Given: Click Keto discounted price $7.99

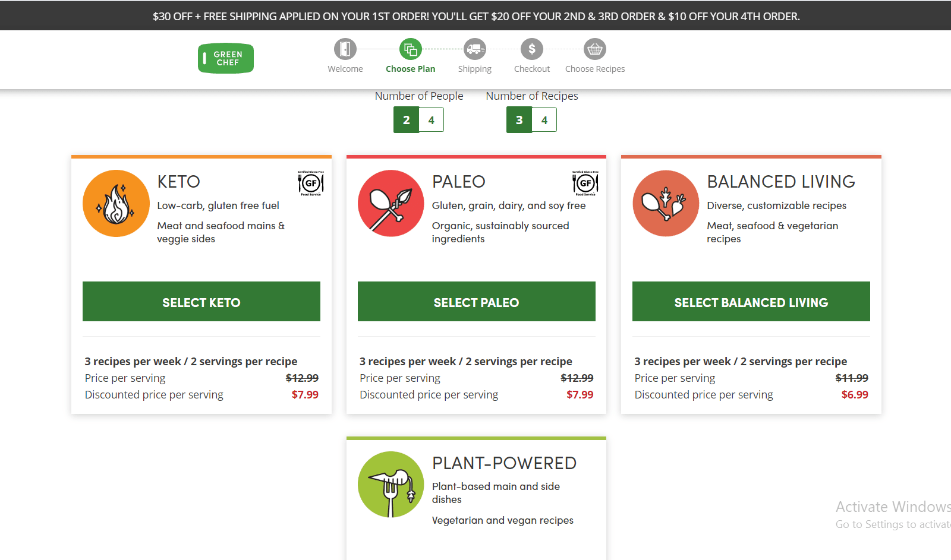Looking at the screenshot, I should pos(305,395).
